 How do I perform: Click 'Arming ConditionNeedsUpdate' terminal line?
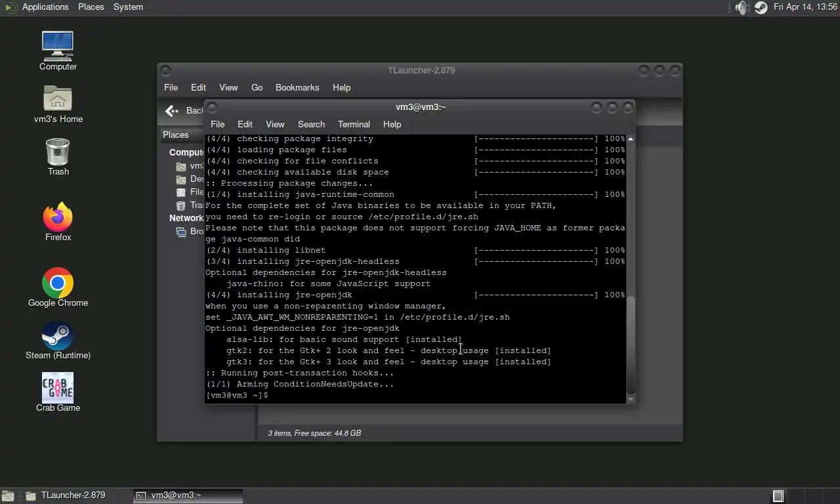[x=300, y=384]
